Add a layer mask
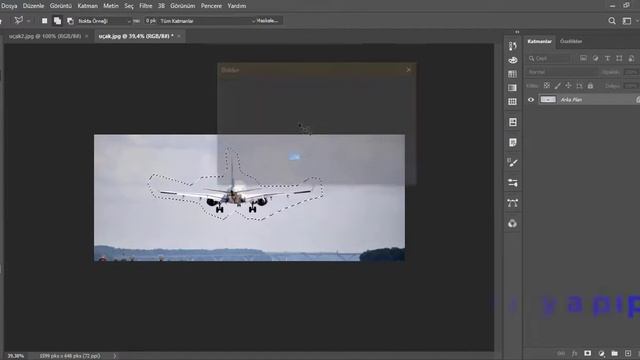The height and width of the screenshot is (360, 640). point(588,353)
